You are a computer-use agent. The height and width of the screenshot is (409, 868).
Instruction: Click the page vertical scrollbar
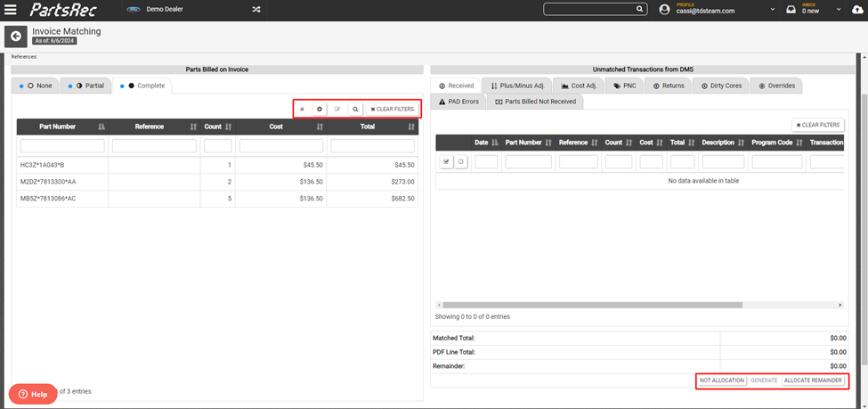tap(864, 230)
